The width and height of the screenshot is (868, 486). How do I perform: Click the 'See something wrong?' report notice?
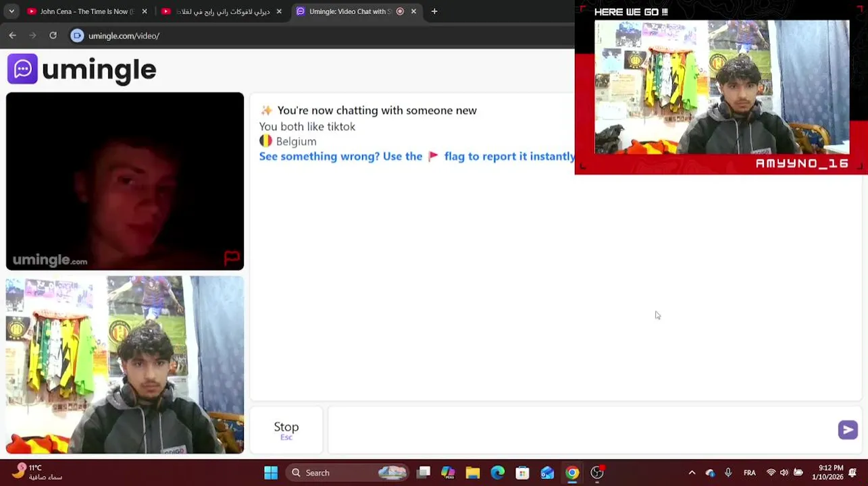(x=417, y=157)
